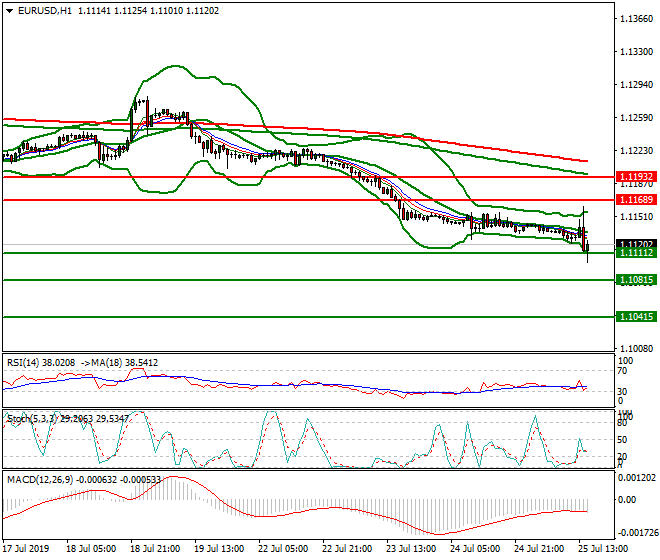Click the 17 Jul 2019 date label

27,549
